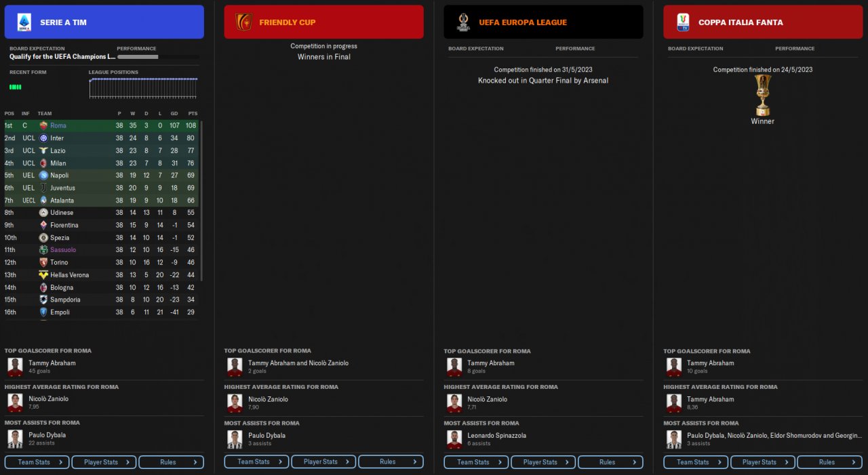This screenshot has width=868, height=475.
Task: Click the Lazio club badge
Action: [x=43, y=150]
